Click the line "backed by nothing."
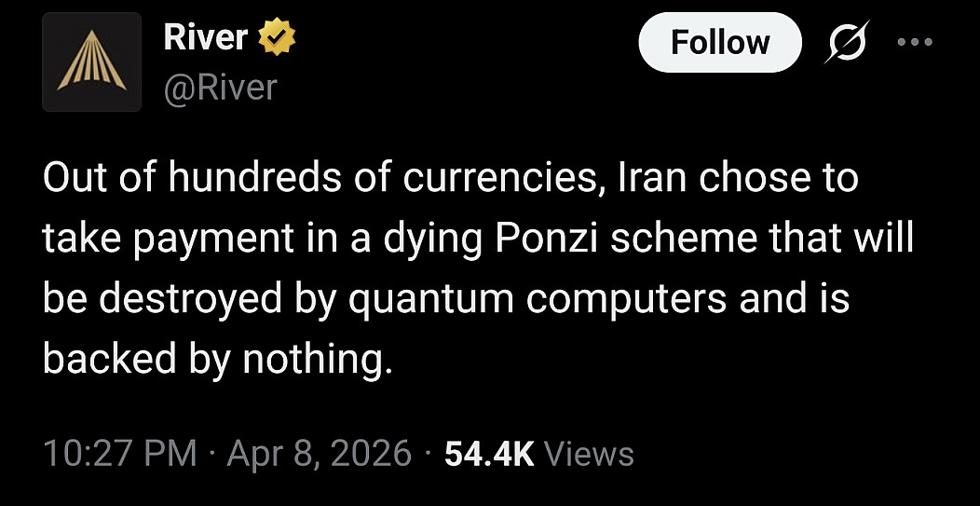 (213, 361)
